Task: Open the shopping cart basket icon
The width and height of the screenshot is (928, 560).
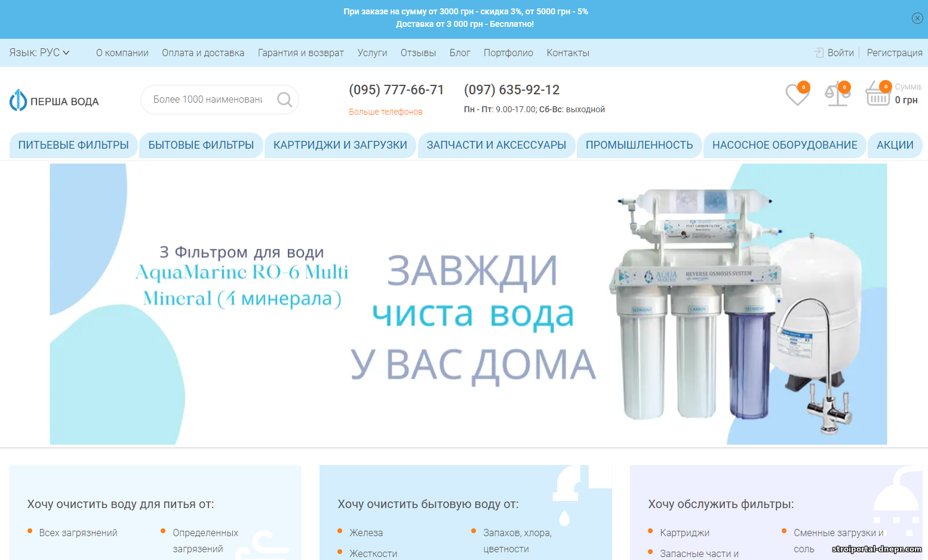Action: [878, 94]
